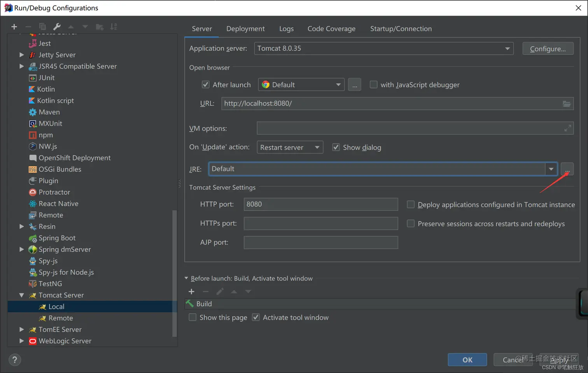This screenshot has height=373, width=588.
Task: Toggle the After launch checkbox
Action: tap(206, 84)
